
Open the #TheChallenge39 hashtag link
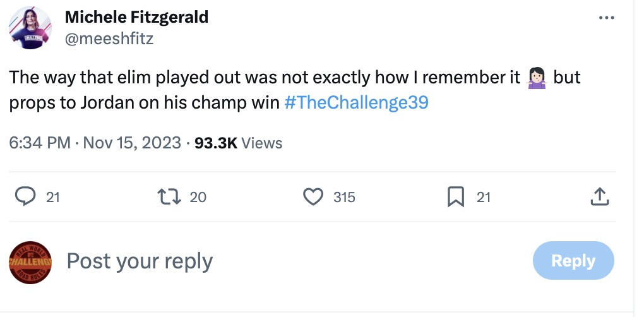[x=356, y=103]
